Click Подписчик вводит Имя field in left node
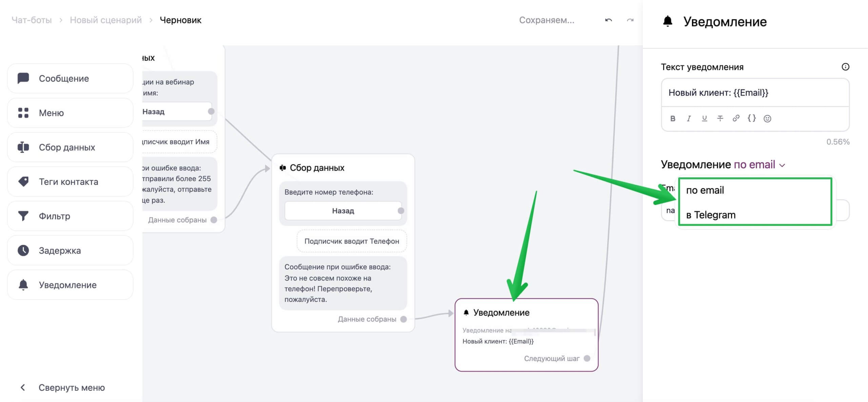This screenshot has width=868, height=402. (179, 142)
